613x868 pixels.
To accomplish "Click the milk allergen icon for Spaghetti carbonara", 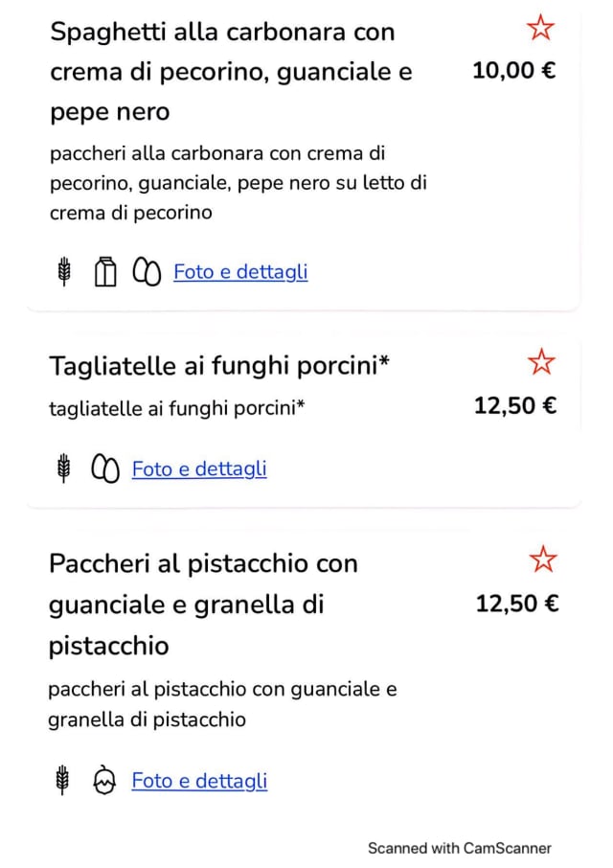I will coord(104,272).
